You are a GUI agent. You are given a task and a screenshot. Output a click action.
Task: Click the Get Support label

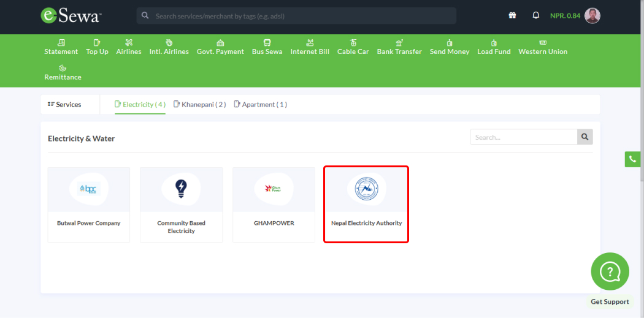(x=610, y=301)
